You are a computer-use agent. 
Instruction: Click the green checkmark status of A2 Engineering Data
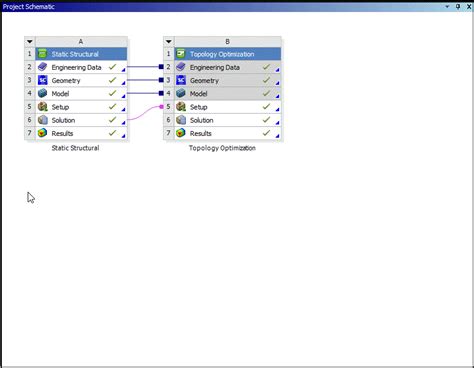click(x=112, y=67)
